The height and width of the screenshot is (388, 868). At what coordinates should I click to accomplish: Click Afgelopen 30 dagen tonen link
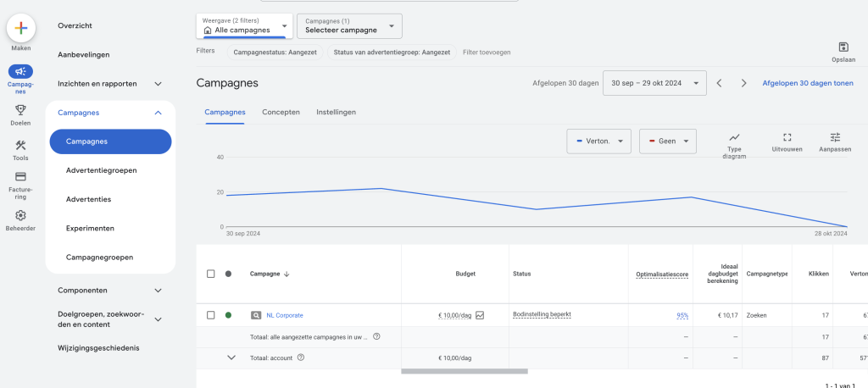(x=808, y=83)
